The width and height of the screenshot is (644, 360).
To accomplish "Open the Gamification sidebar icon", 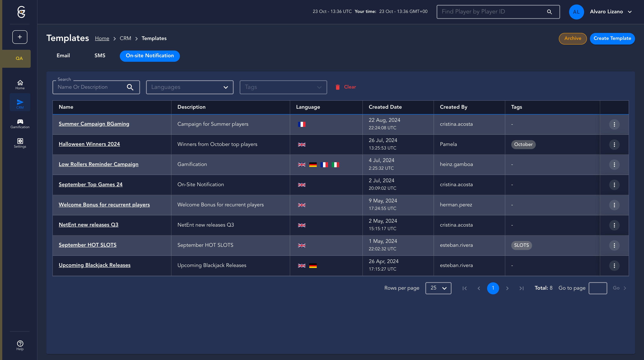I will pos(20,123).
